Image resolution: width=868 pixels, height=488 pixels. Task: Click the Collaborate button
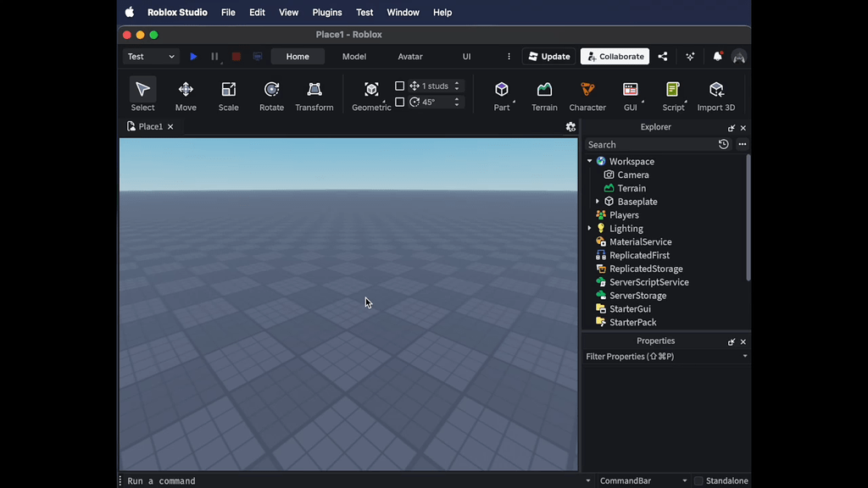pos(614,56)
